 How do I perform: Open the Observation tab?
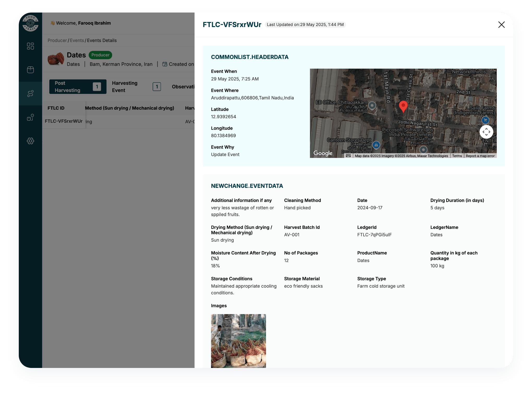click(x=183, y=87)
